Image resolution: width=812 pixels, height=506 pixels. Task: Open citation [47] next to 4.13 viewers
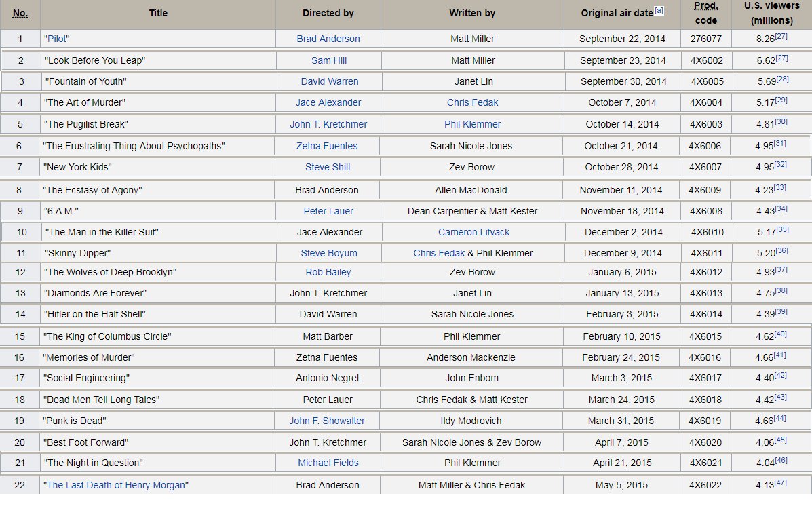point(780,483)
